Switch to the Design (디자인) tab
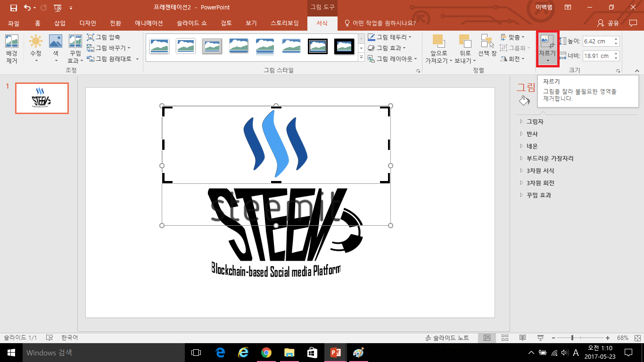Screen dimensions: 644x362 [88, 23]
